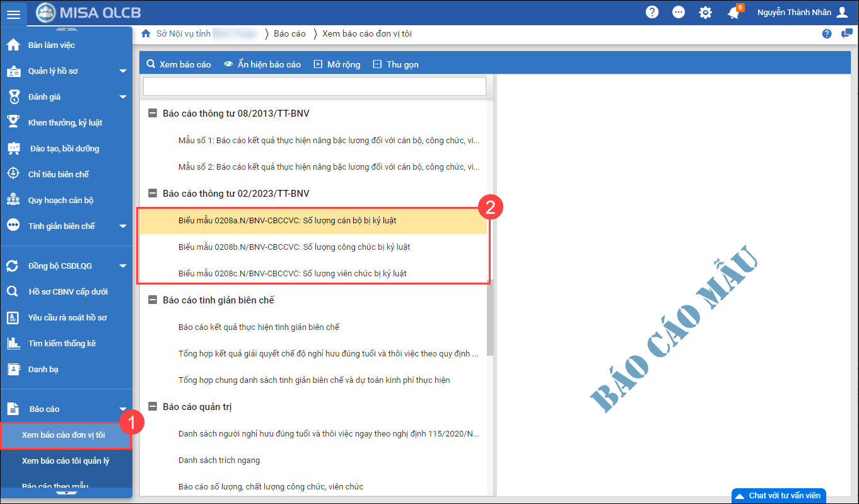Click the Xem báo cáo button
Viewport: 859px width, 504px height.
pyautogui.click(x=178, y=64)
